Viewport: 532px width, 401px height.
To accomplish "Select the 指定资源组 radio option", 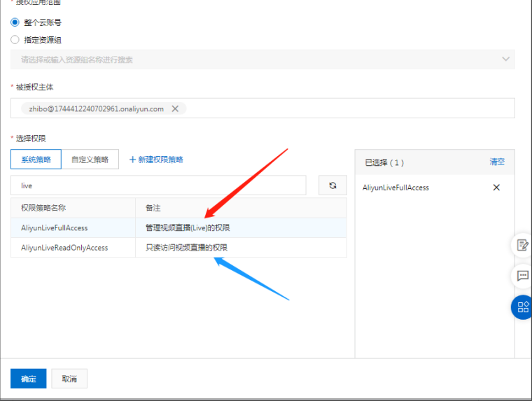I will point(15,40).
